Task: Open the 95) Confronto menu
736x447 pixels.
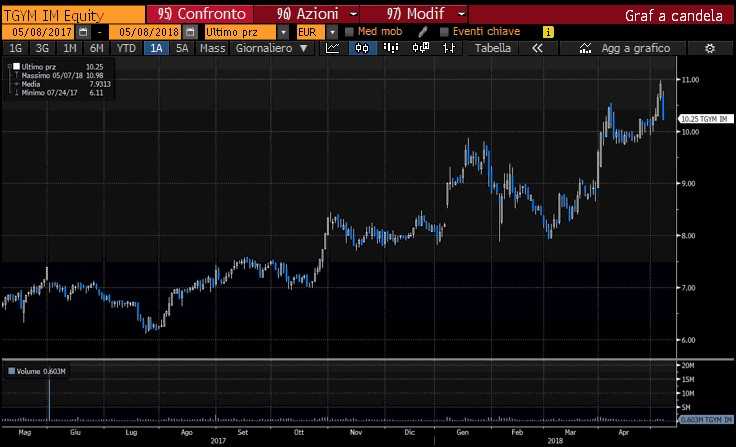Action: 200,14
